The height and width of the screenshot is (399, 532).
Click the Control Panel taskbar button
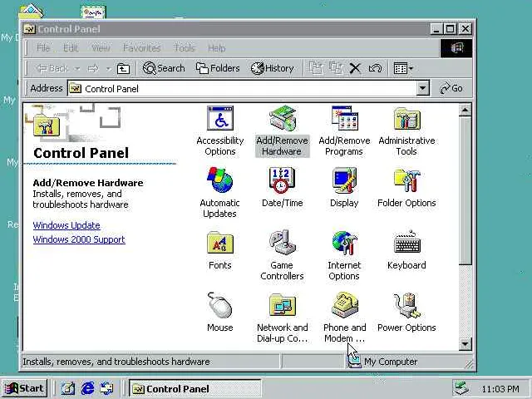(x=195, y=388)
